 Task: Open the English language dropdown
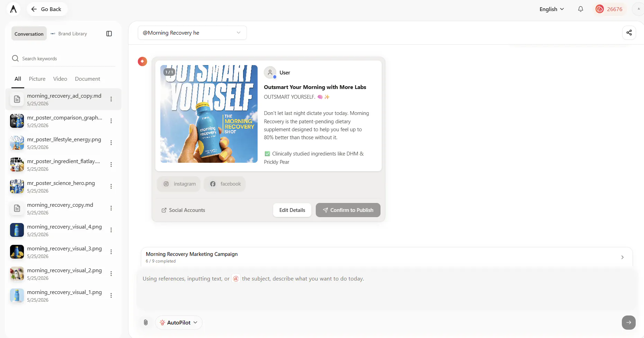(552, 9)
